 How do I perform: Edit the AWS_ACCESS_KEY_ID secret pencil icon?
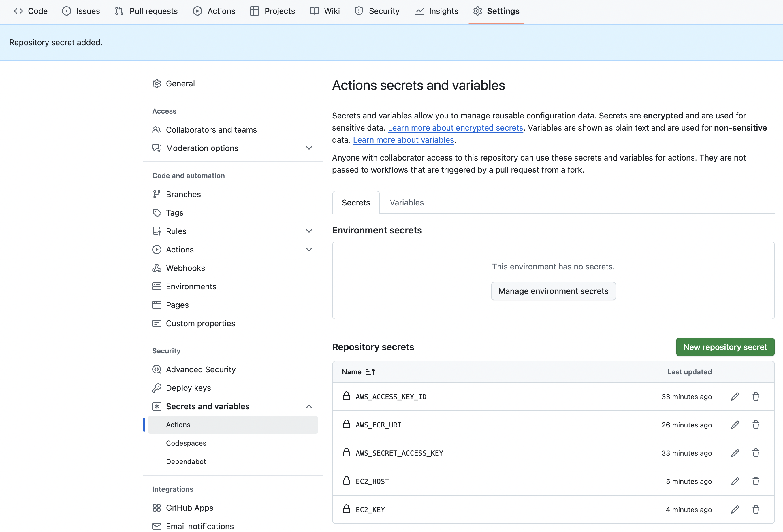click(735, 396)
